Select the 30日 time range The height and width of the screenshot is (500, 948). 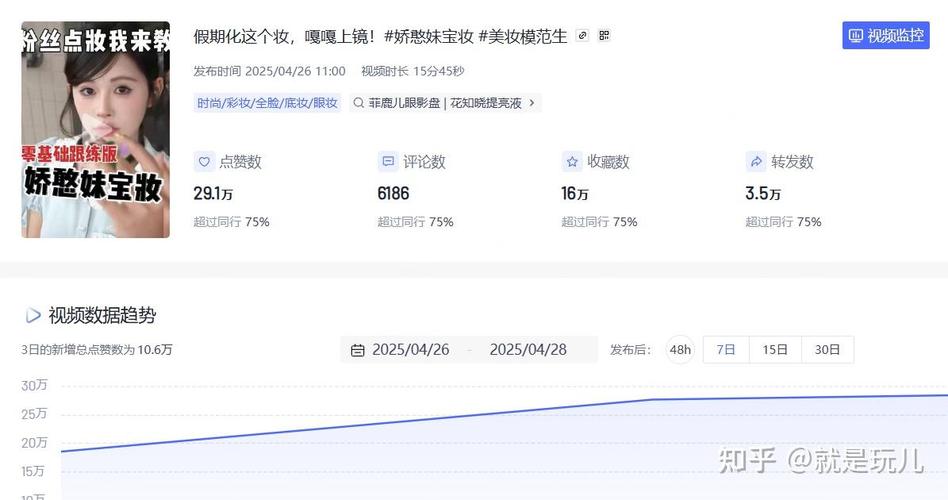(x=827, y=349)
